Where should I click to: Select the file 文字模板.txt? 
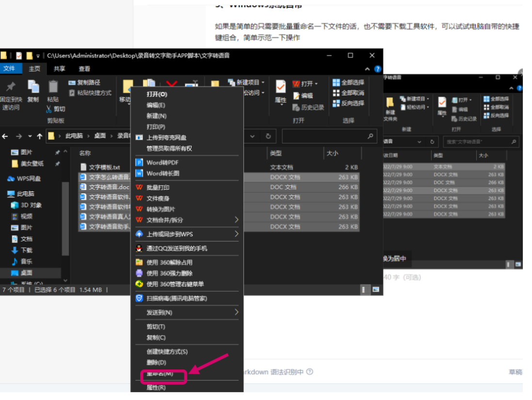(101, 167)
